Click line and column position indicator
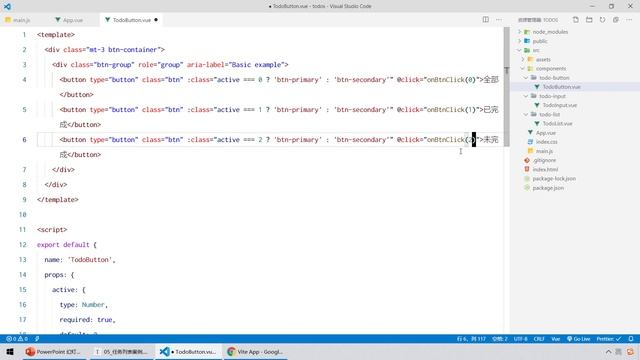The image size is (640, 360). [x=471, y=339]
